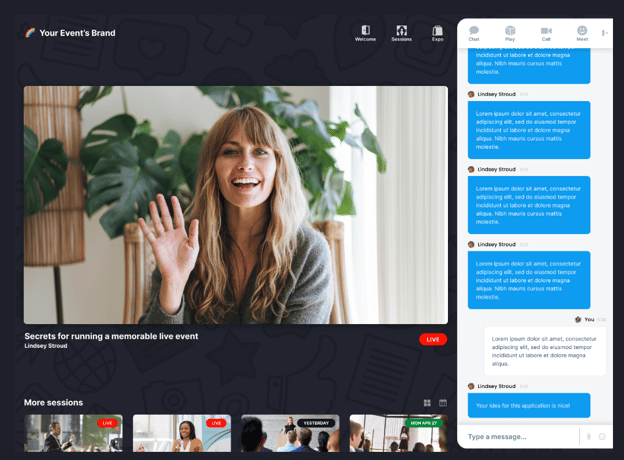Switch to the Chat tab
This screenshot has width=624, height=460.
(x=474, y=33)
